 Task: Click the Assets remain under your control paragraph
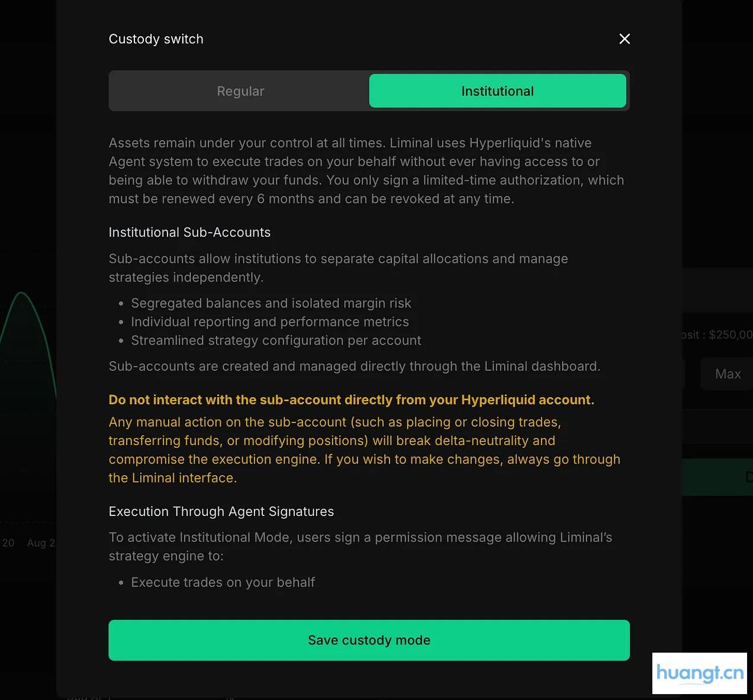366,171
